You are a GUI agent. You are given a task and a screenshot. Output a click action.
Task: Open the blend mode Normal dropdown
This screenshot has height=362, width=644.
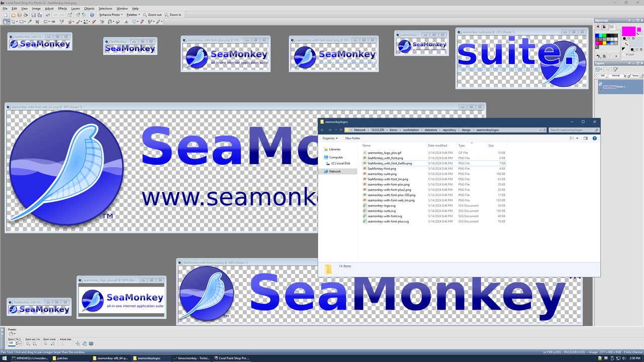point(625,76)
